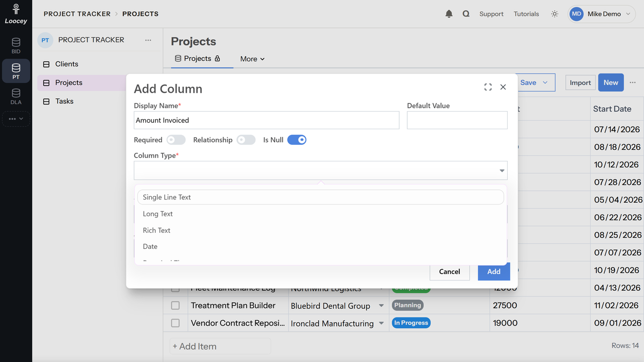
Task: Click the 11/02/2026 start date cell
Action: 617,306
